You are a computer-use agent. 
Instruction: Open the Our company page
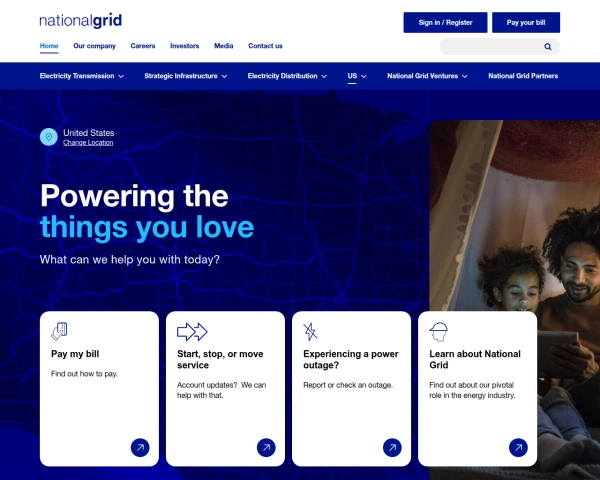[95, 46]
